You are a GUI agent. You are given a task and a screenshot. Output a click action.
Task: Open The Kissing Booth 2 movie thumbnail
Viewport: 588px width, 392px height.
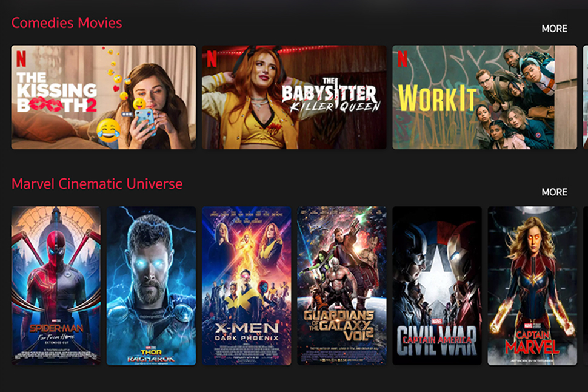(104, 97)
